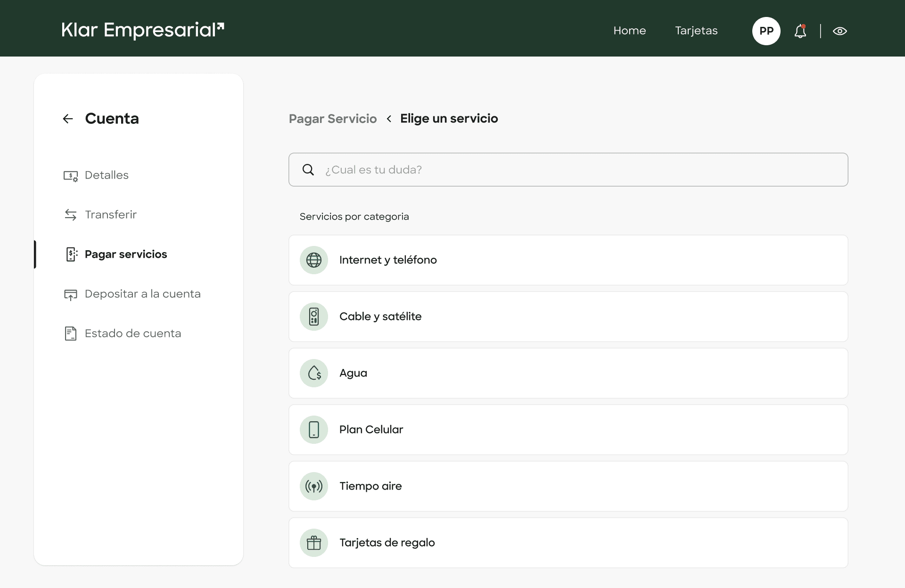The width and height of the screenshot is (905, 588).
Task: Click the Klar Empresarial logo
Action: (x=142, y=30)
